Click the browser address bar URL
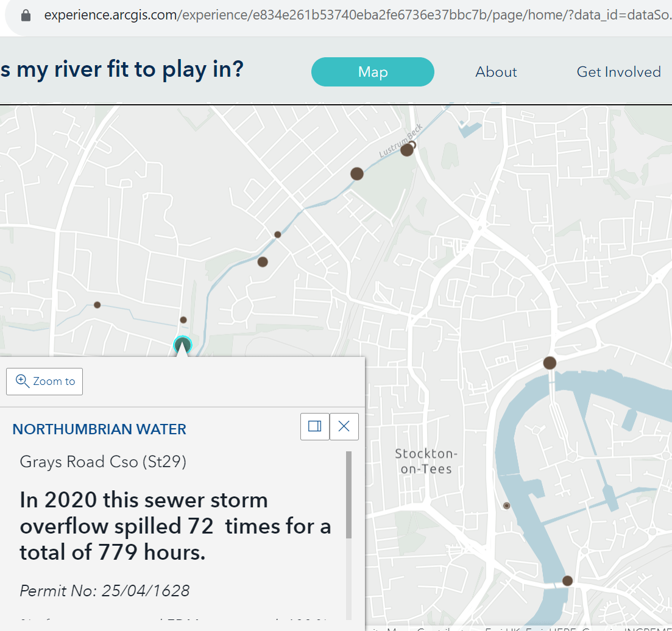Image resolution: width=672 pixels, height=631 pixels. pos(358,15)
